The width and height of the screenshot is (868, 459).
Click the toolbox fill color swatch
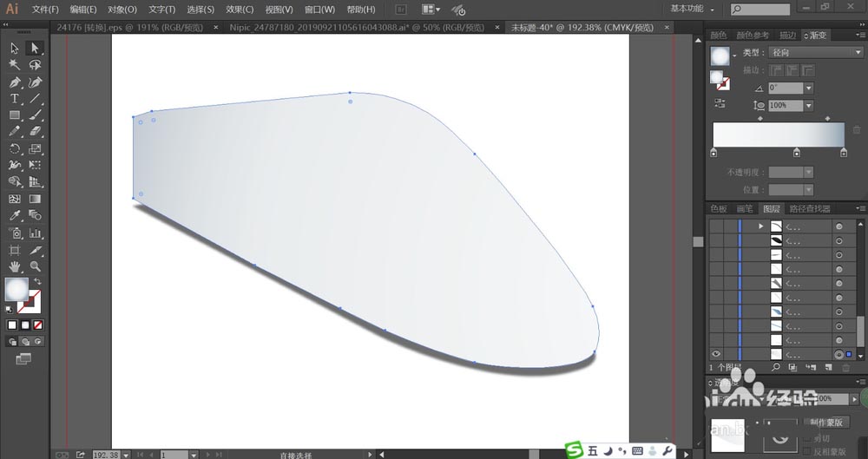coord(16,288)
